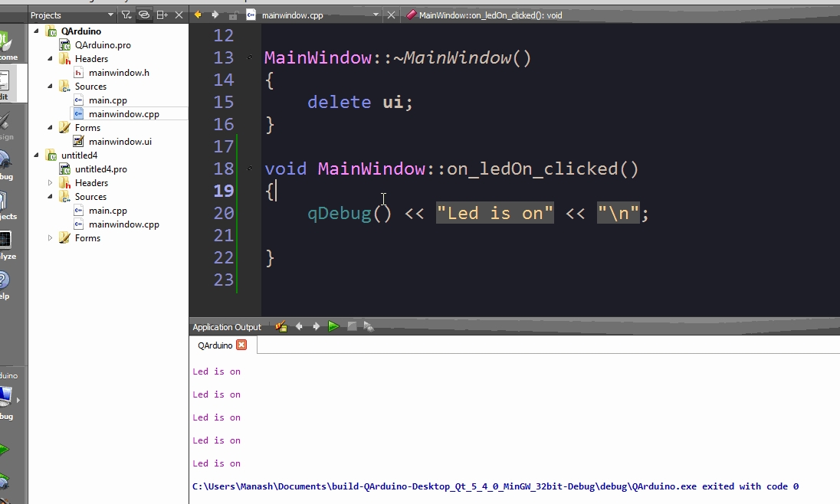Open the filter tree options icon
This screenshot has width=840, height=504.
point(126,15)
